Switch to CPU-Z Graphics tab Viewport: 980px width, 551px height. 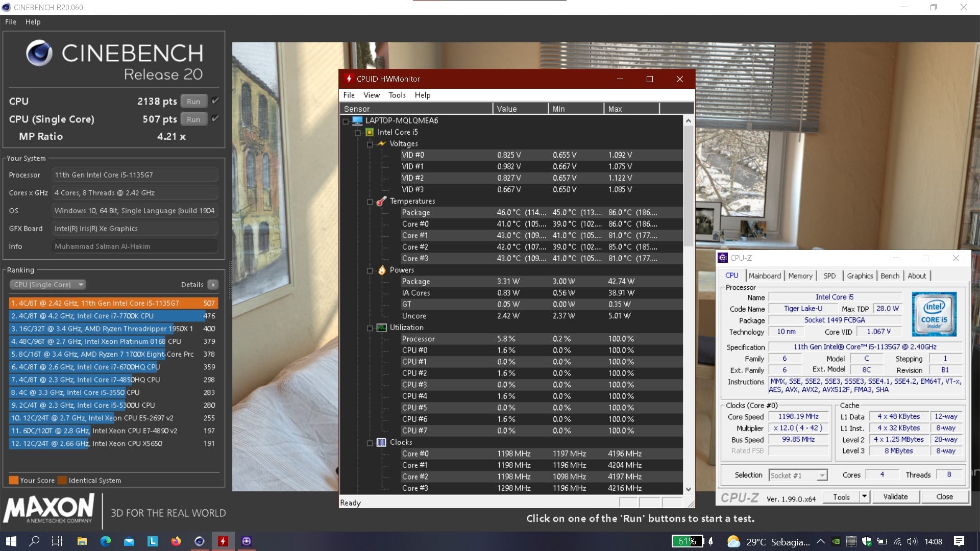860,275
